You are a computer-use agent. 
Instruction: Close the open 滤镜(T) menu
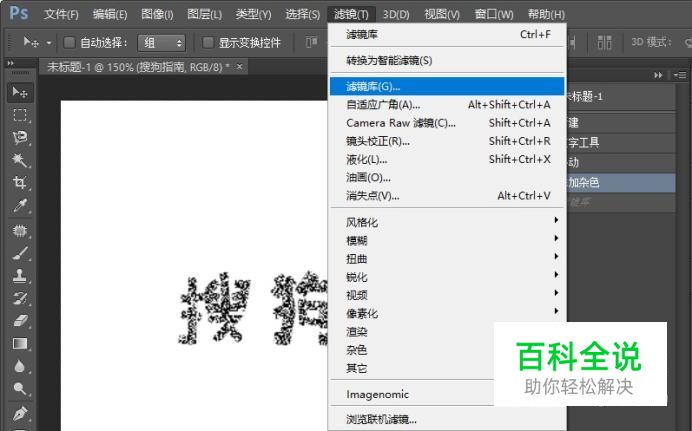pyautogui.click(x=351, y=14)
